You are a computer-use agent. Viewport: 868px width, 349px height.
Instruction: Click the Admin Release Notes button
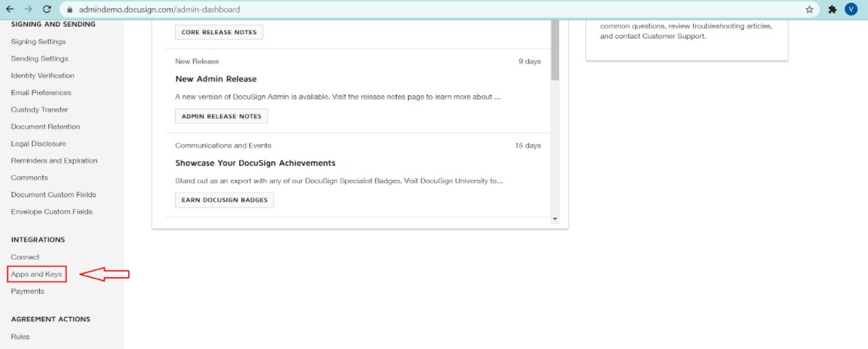pyautogui.click(x=221, y=116)
